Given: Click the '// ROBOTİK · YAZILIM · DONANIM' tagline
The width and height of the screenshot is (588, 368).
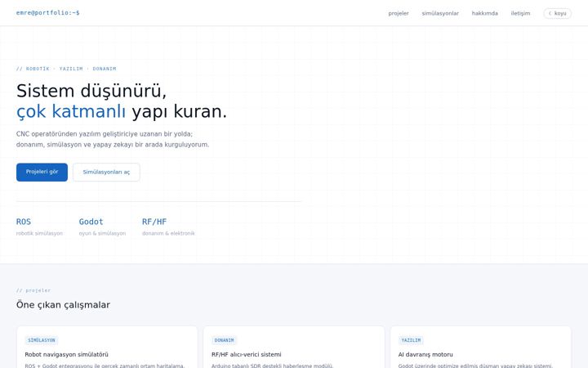Looking at the screenshot, I should [x=66, y=69].
